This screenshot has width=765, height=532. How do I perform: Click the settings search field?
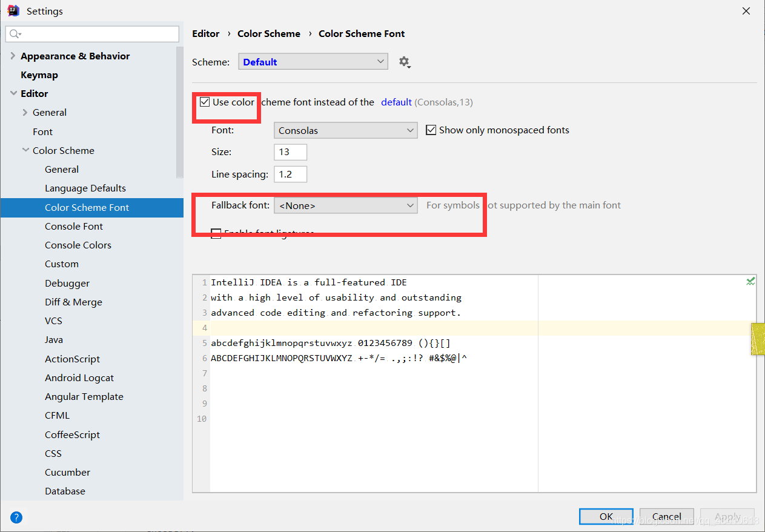point(92,34)
